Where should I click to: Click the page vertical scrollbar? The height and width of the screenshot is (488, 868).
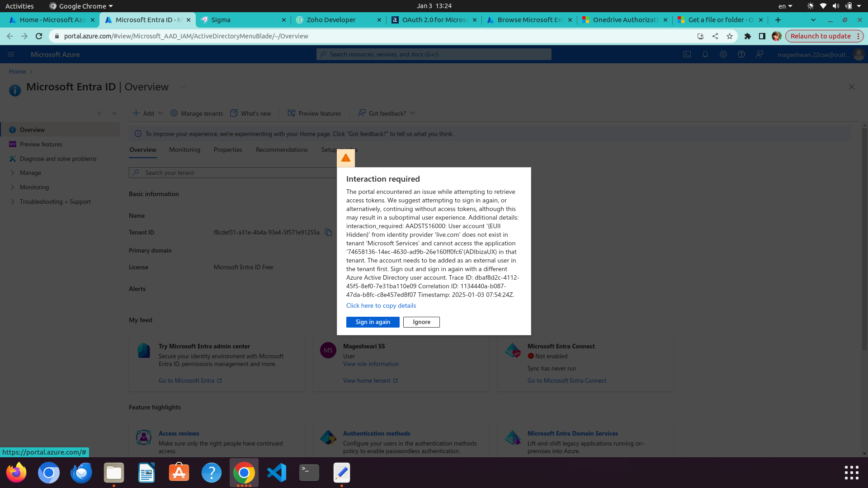click(864, 239)
